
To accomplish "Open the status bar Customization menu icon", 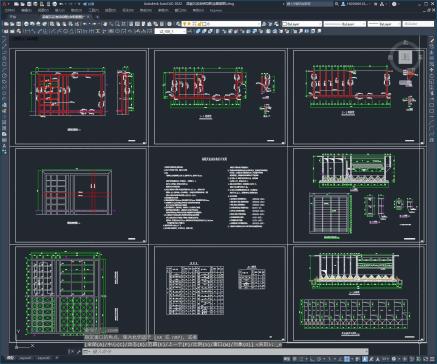I will click(x=432, y=359).
